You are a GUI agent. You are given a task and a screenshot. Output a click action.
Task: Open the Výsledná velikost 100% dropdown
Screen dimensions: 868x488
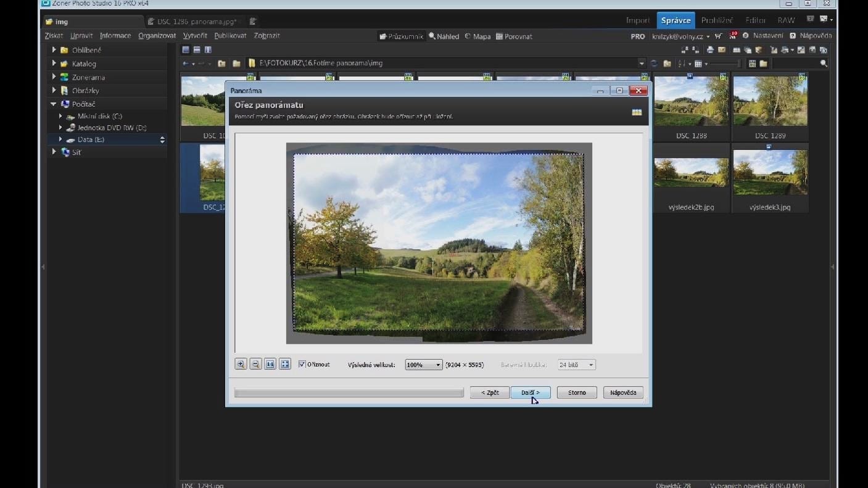[x=424, y=365]
